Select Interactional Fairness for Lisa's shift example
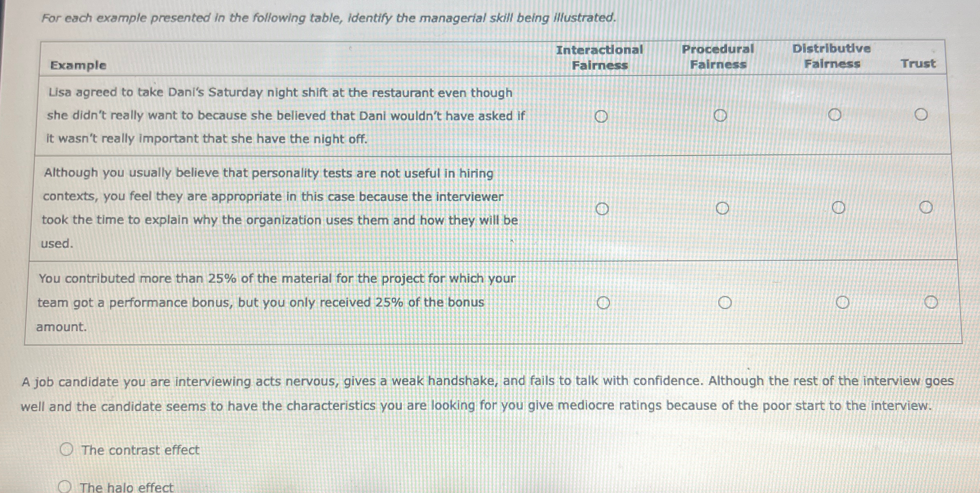Screen dimensions: 980x493 point(601,116)
